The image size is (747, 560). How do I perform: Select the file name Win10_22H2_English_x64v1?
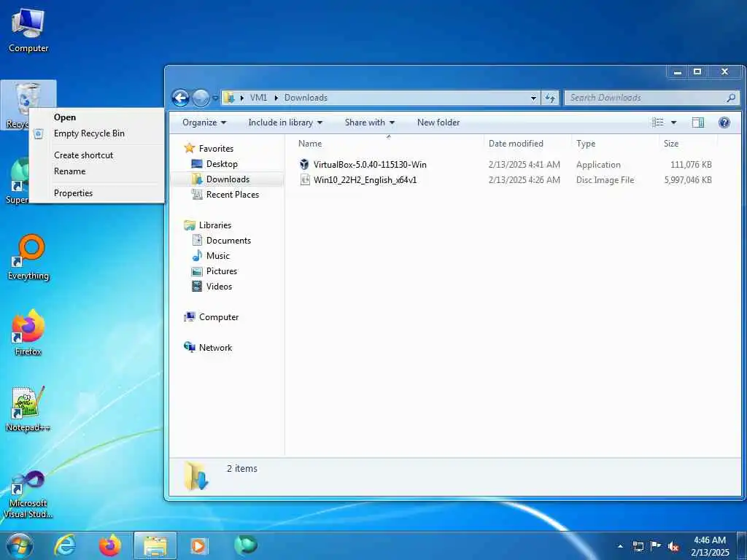tap(365, 180)
